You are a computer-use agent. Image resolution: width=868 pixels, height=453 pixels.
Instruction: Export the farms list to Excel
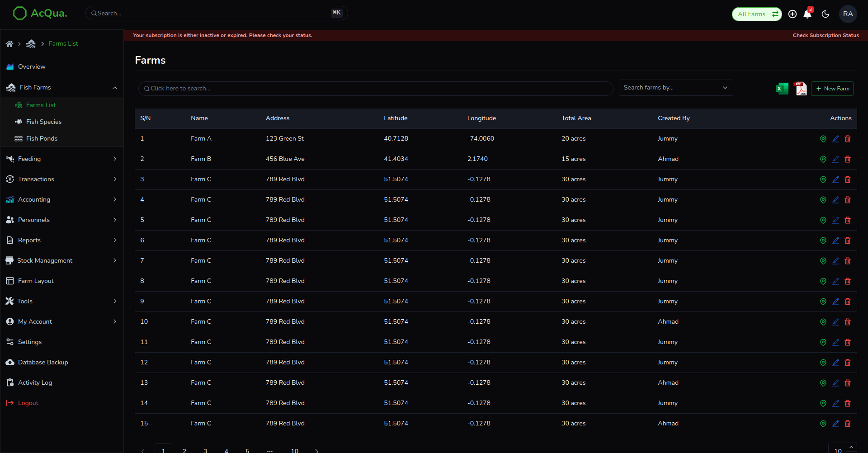point(782,88)
